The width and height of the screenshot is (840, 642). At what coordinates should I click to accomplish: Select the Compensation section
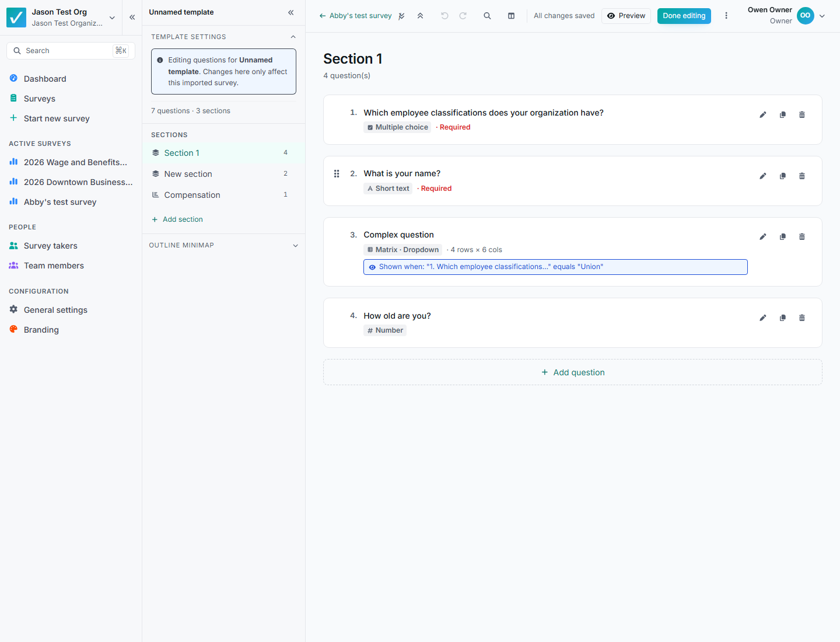coord(223,195)
